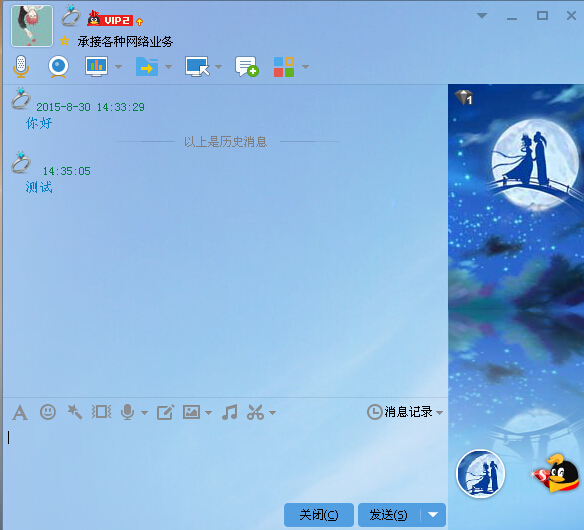Expand the apps grid options arrow
Screen dimensions: 584x530
pyautogui.click(x=305, y=67)
